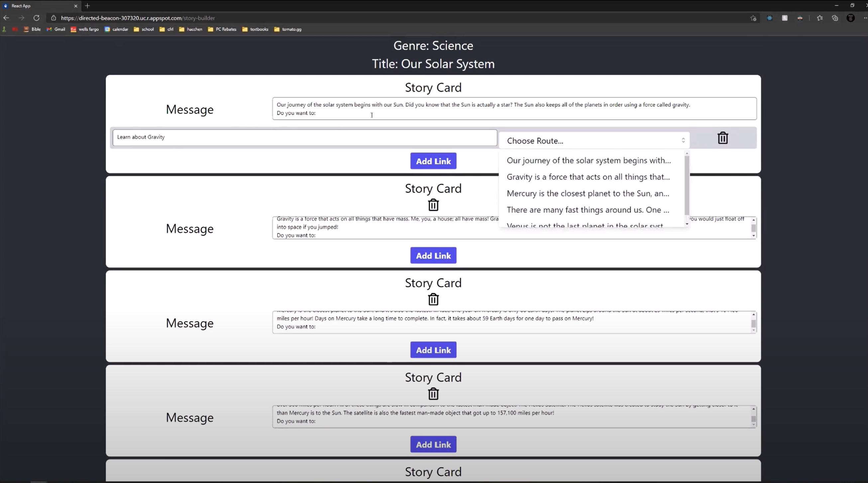This screenshot has width=868, height=483.
Task: Pick route 'Our journey of the solar system...'
Action: pos(588,160)
